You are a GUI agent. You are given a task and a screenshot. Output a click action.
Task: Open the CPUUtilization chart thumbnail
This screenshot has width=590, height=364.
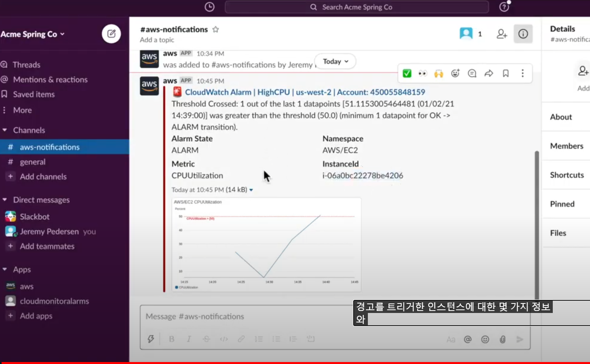[x=266, y=245]
